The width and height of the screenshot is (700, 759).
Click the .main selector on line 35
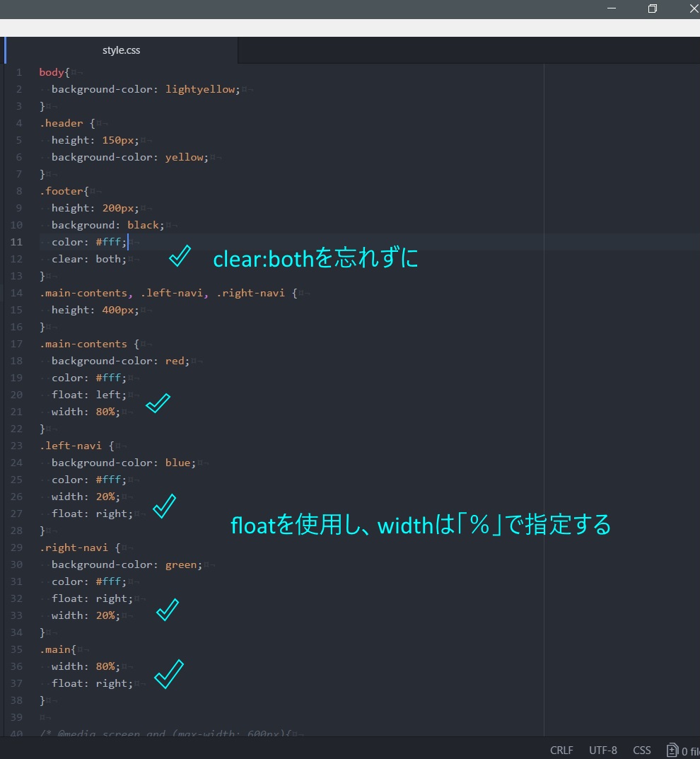(x=55, y=649)
